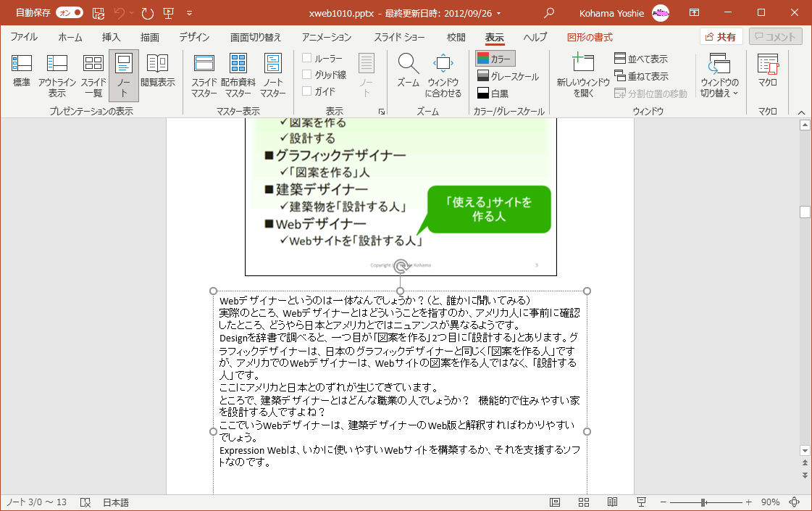Image resolution: width=812 pixels, height=511 pixels.
Task: Open the マクロ macros button
Action: click(x=767, y=71)
